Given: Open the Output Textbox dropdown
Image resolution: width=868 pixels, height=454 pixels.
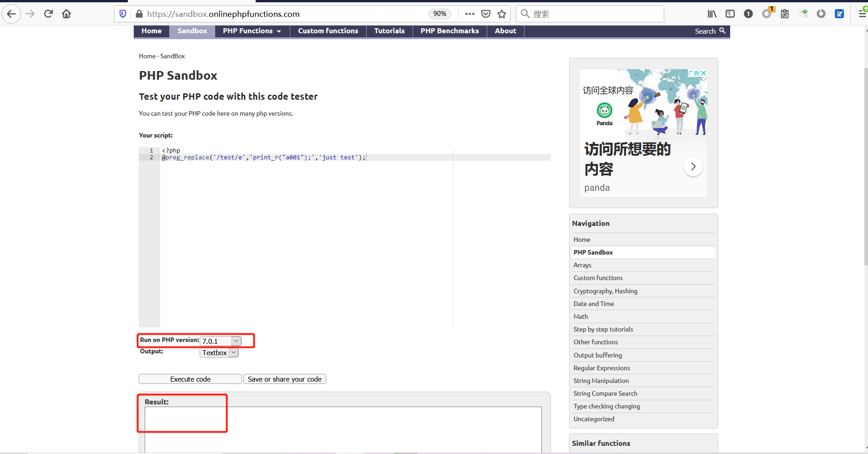Looking at the screenshot, I should 218,352.
